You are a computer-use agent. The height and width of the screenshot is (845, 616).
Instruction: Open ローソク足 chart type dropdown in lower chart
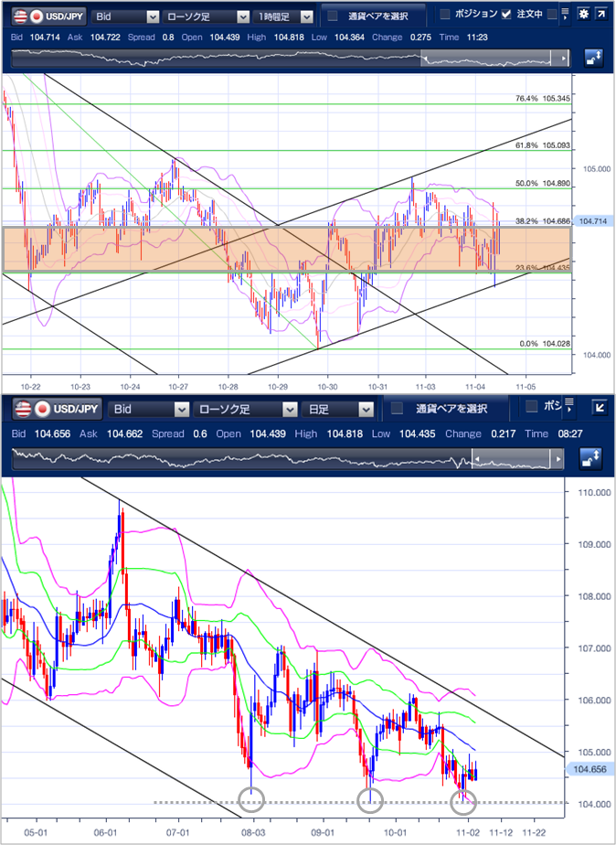click(247, 409)
